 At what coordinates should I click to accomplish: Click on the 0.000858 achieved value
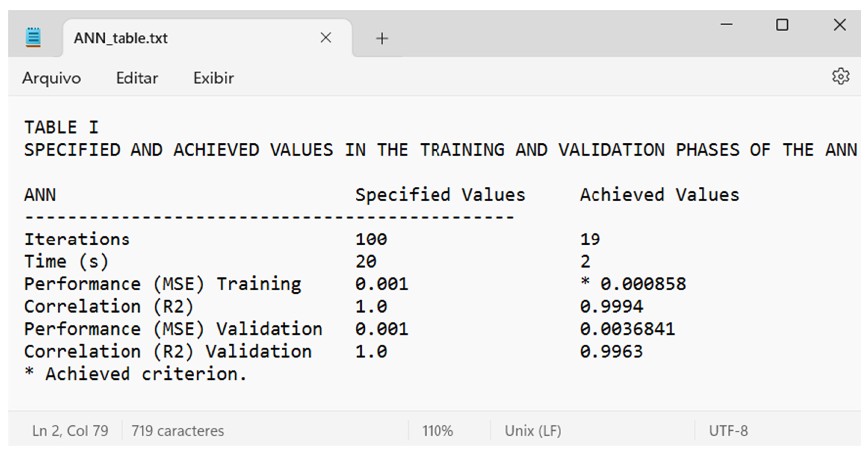643,284
